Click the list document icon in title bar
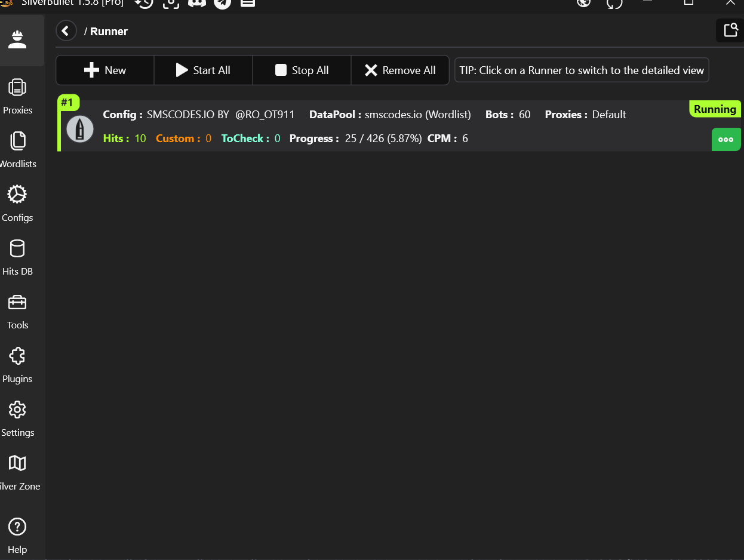This screenshot has height=560, width=744. click(248, 3)
